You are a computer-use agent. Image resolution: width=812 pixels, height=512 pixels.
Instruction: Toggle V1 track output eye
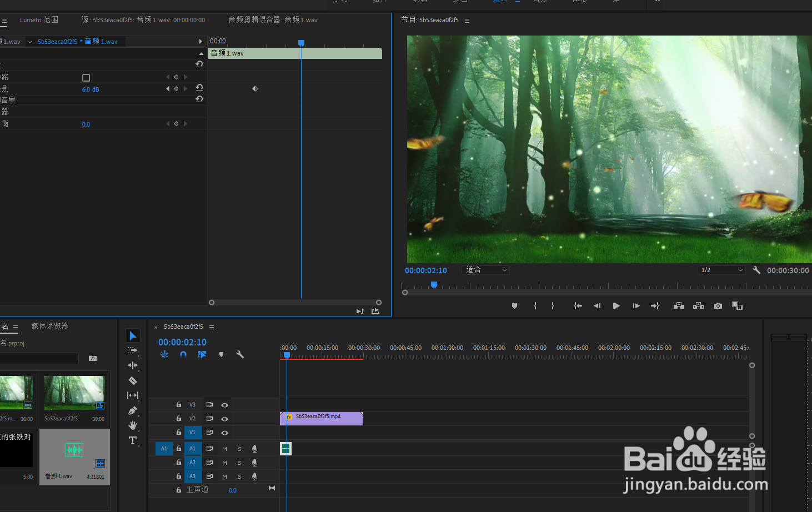pyautogui.click(x=225, y=433)
